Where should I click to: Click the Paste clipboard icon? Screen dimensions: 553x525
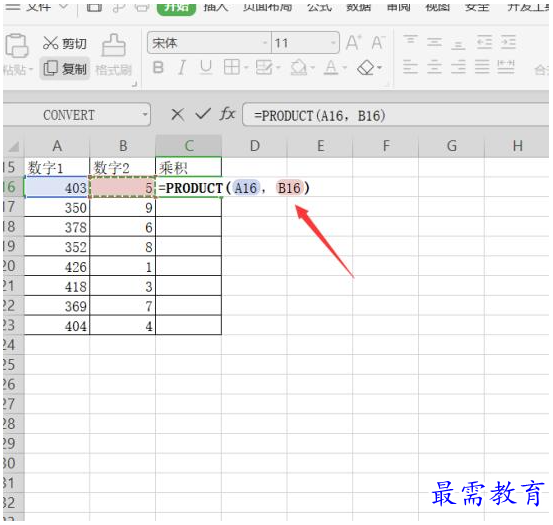pyautogui.click(x=16, y=45)
